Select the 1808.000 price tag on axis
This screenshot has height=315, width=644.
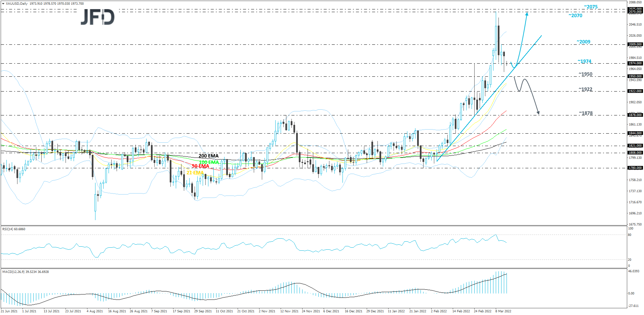point(635,152)
